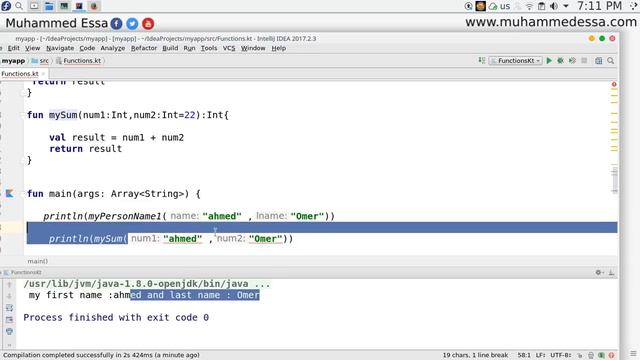Open the Edit menu
The image size is (640, 360).
click(13, 48)
